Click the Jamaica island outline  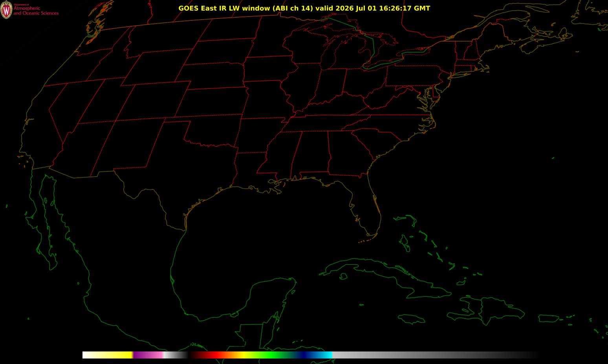412,318
